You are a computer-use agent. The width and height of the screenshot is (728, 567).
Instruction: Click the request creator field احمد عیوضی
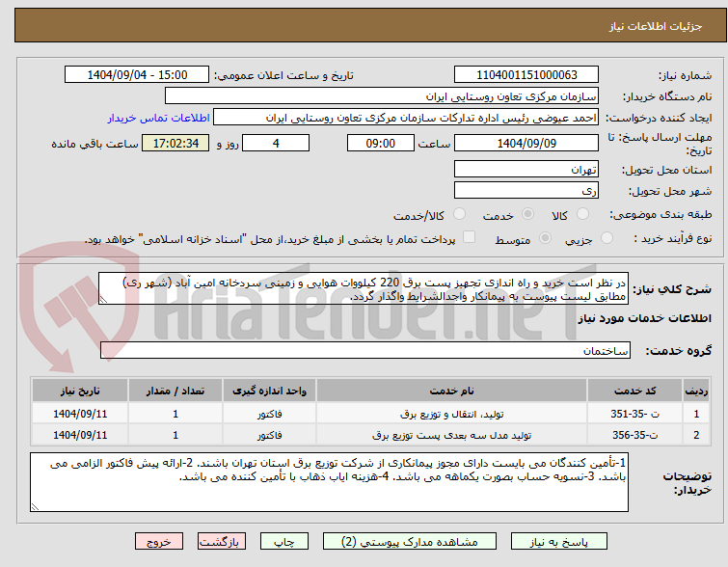tap(406, 118)
